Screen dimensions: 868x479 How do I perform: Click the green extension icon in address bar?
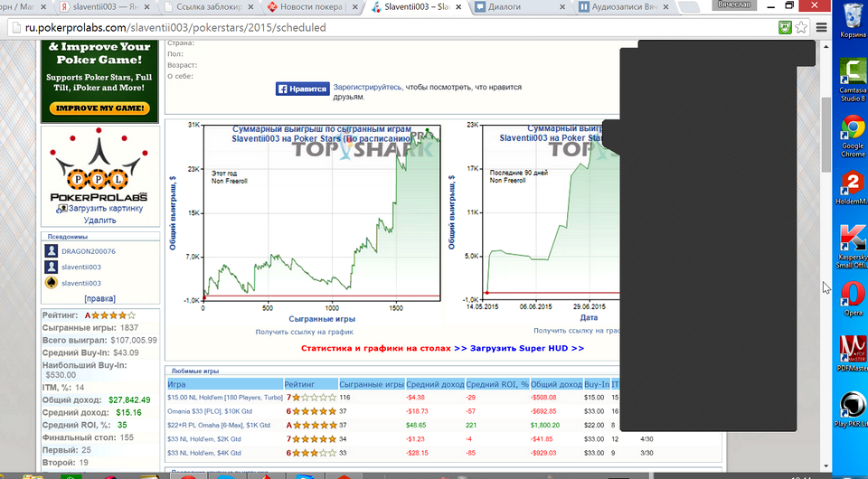788,28
